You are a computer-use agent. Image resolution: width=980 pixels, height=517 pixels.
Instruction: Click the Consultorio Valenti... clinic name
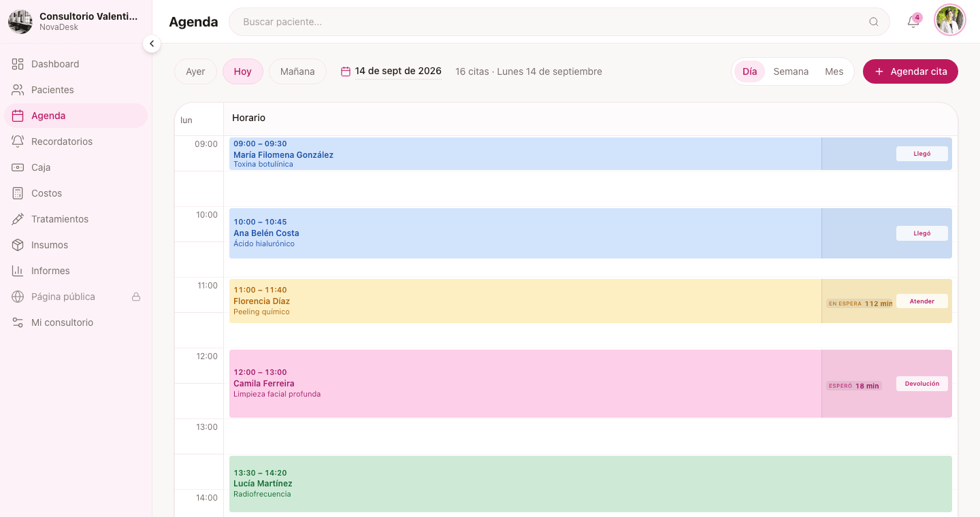click(x=88, y=16)
